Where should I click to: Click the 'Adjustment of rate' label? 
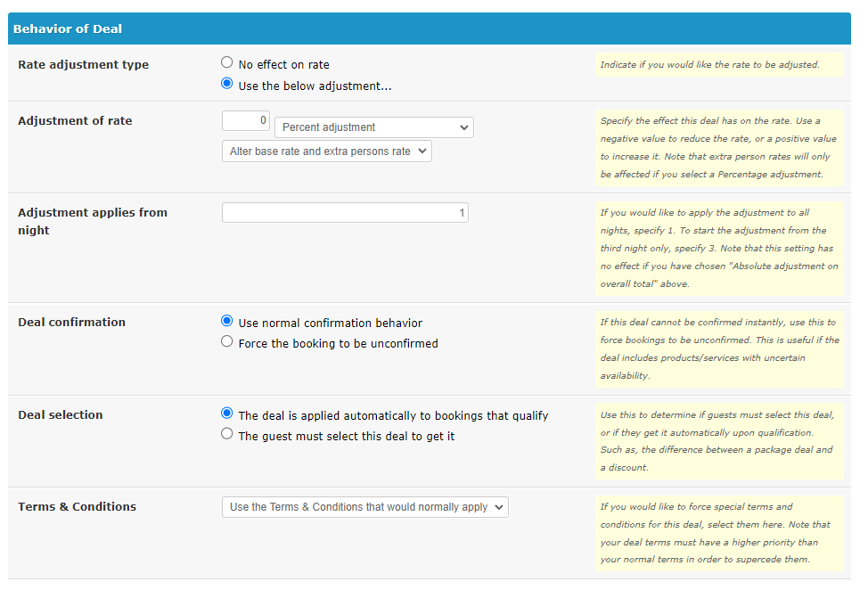pos(75,120)
